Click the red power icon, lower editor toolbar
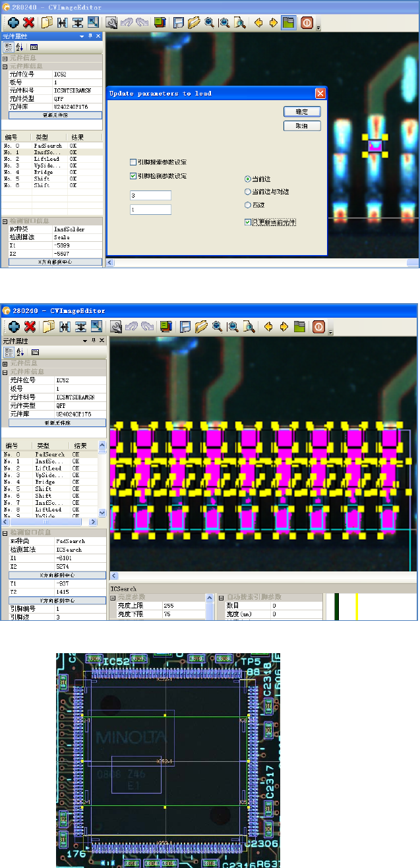Viewport: 420px width, 868px height. tap(318, 326)
